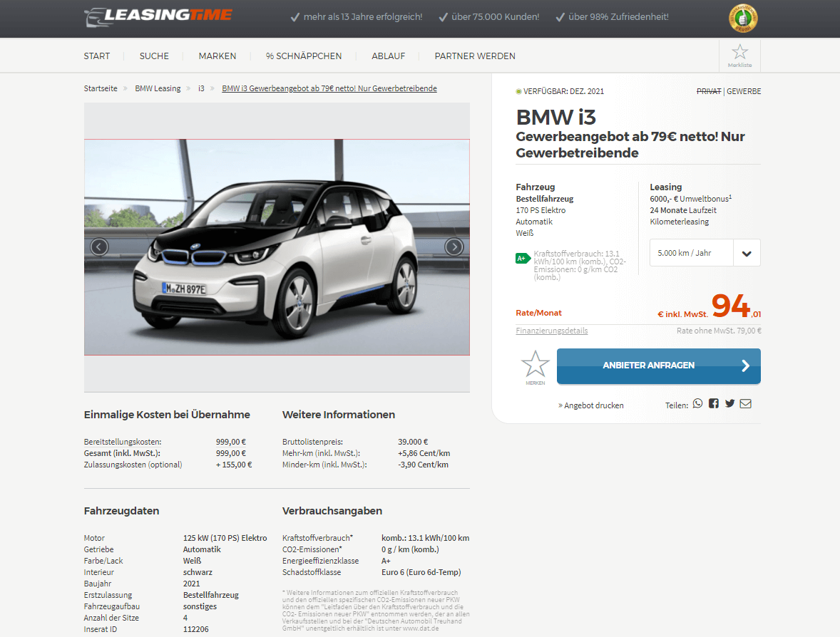Click the LeasingTime logo

click(158, 16)
